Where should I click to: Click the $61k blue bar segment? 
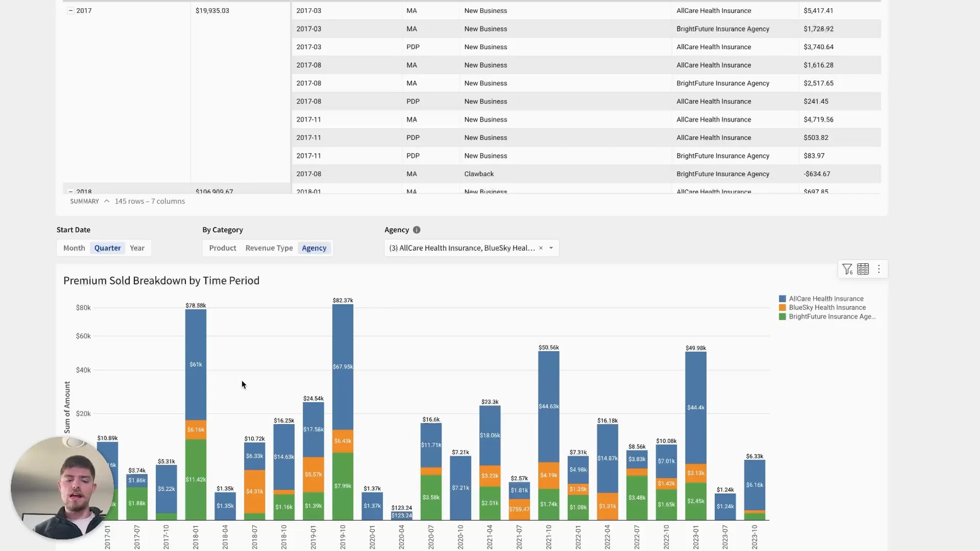click(195, 364)
